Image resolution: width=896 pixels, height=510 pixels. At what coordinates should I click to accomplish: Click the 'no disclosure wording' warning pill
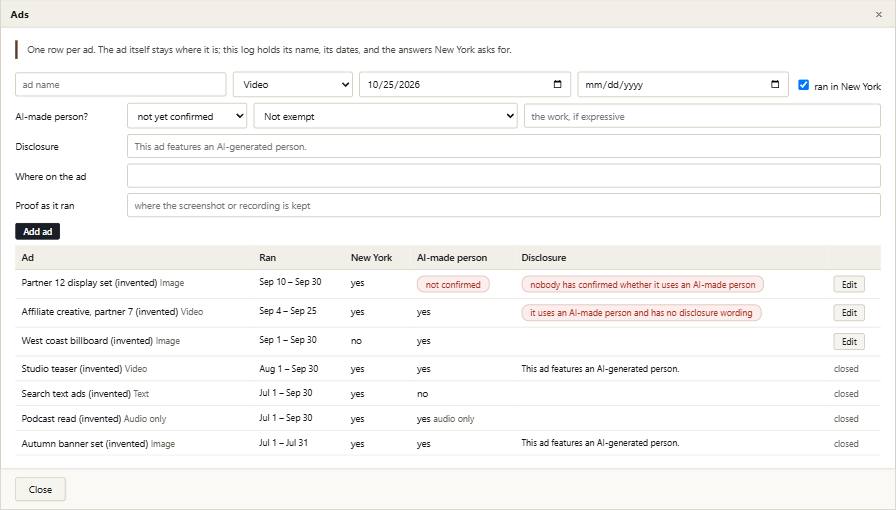[x=641, y=313]
